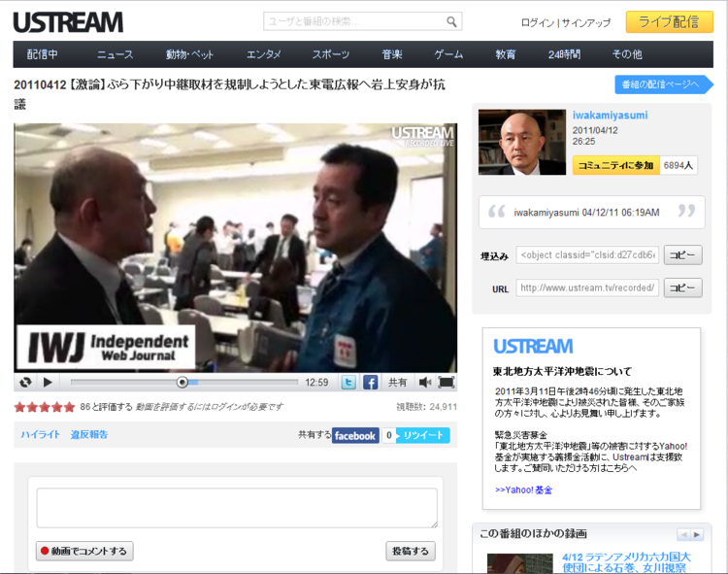728x574 pixels.
Task: Click the URL text field
Action: tap(587, 287)
